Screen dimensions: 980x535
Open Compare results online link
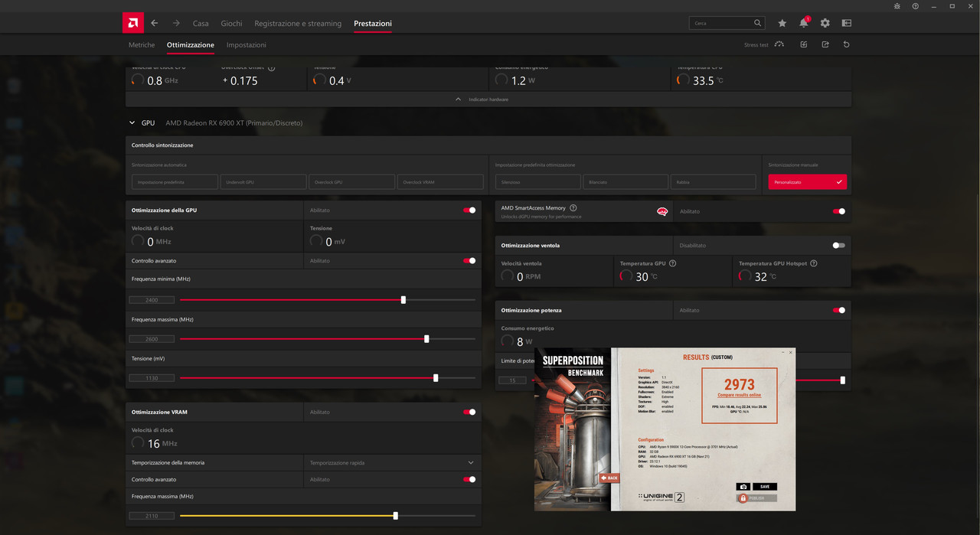740,395
